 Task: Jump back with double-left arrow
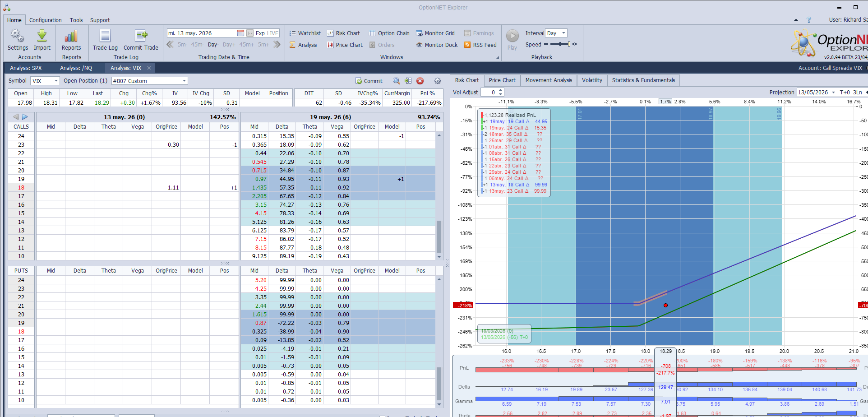[x=170, y=44]
